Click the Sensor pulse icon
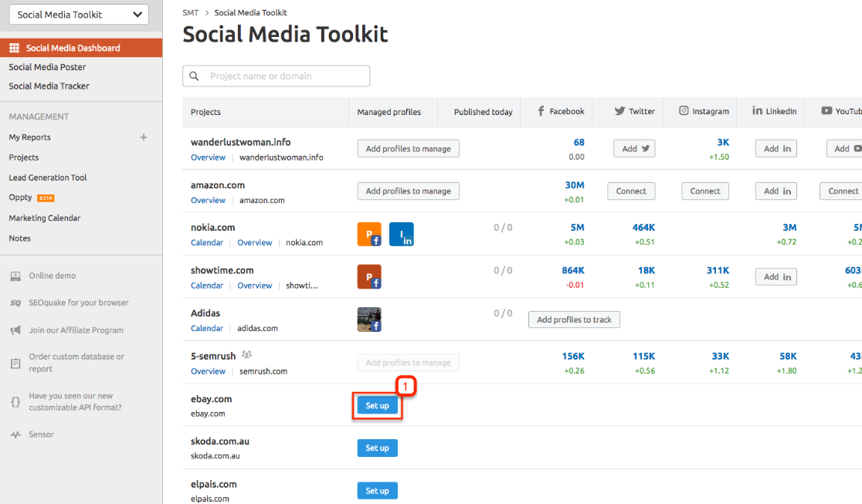862x504 pixels. pyautogui.click(x=15, y=435)
